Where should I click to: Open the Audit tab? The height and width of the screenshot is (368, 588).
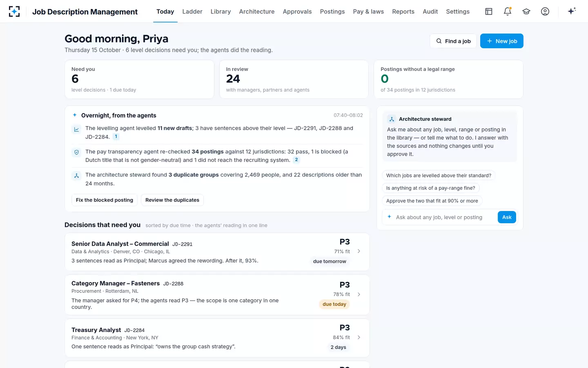pos(430,11)
